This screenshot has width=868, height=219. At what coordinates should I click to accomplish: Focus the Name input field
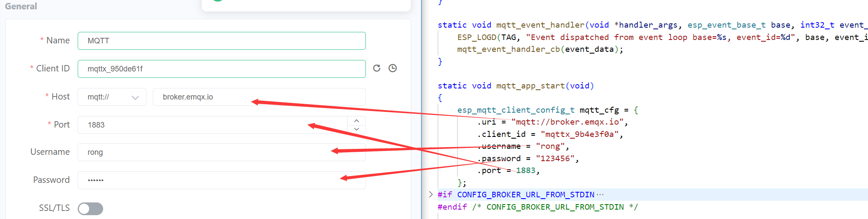pos(222,41)
